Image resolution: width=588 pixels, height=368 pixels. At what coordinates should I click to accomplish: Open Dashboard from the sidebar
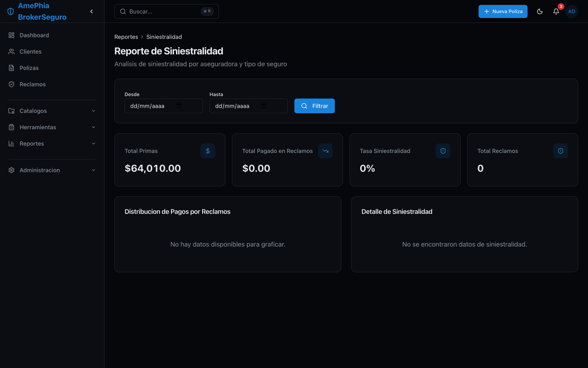point(52,35)
